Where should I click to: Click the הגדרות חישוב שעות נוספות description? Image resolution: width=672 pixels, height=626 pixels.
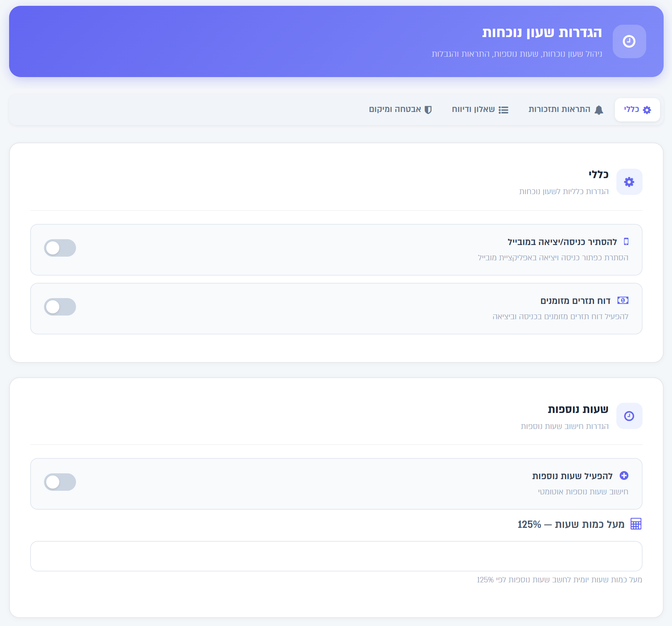coord(564,426)
